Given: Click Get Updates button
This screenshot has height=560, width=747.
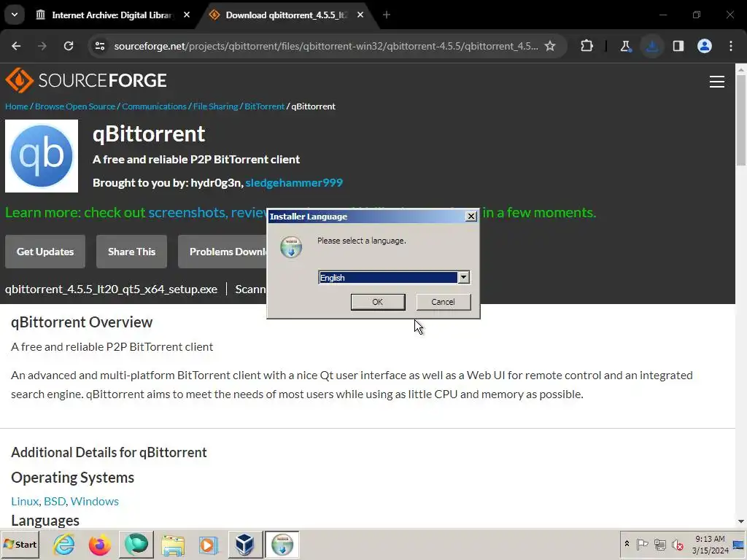Looking at the screenshot, I should 45,252.
